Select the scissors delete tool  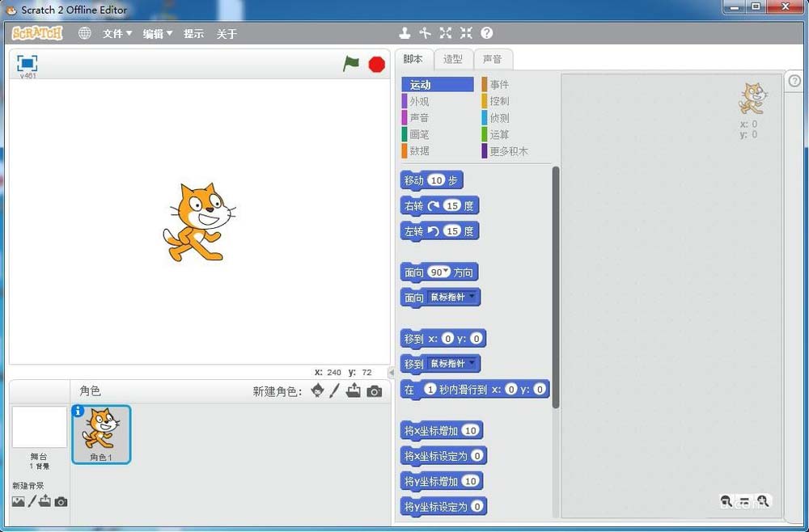click(426, 33)
